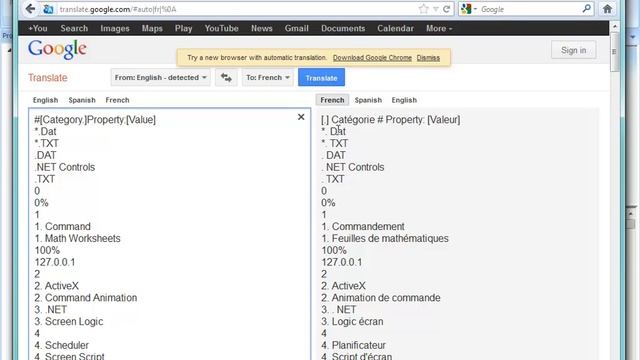This screenshot has height=360, width=640.
Task: Go to browser home page icon
Action: point(607,9)
